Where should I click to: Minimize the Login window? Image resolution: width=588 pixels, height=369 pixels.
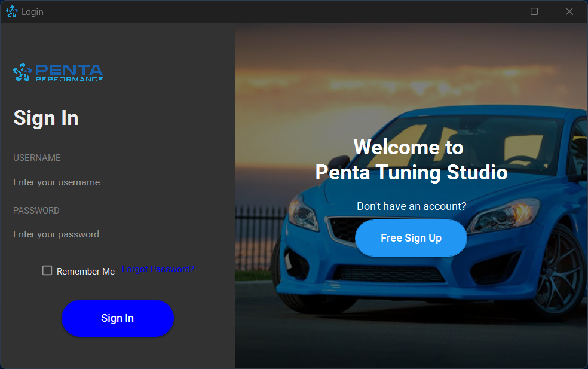(499, 11)
